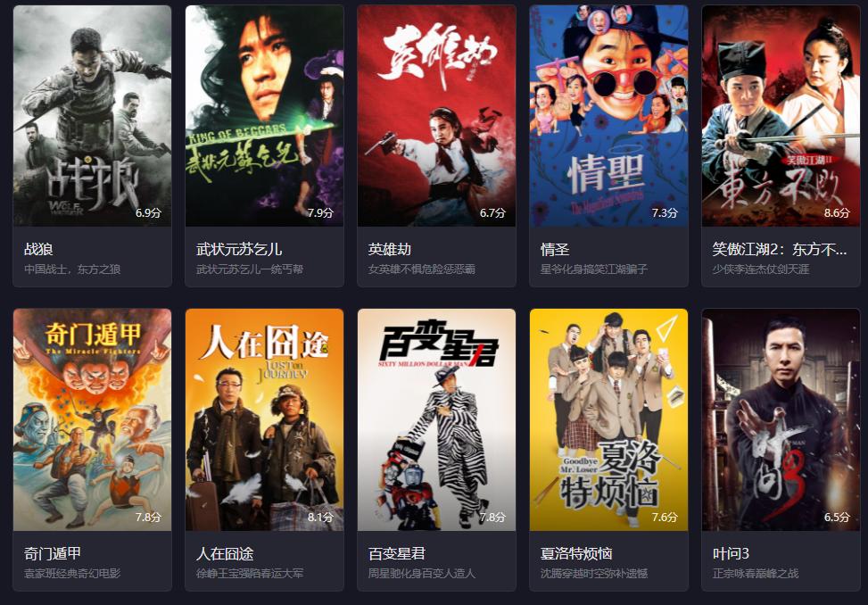The image size is (868, 605).
Task: Open the orange 人在囧途 poster
Action: (265, 419)
